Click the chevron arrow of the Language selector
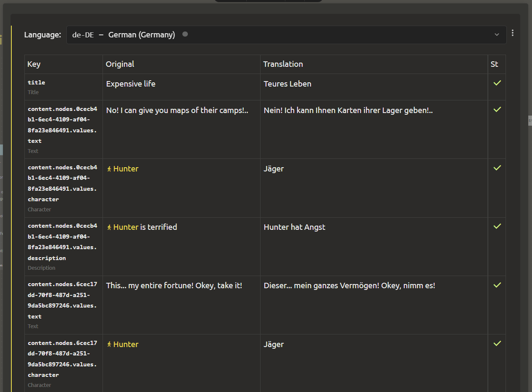 (x=497, y=35)
